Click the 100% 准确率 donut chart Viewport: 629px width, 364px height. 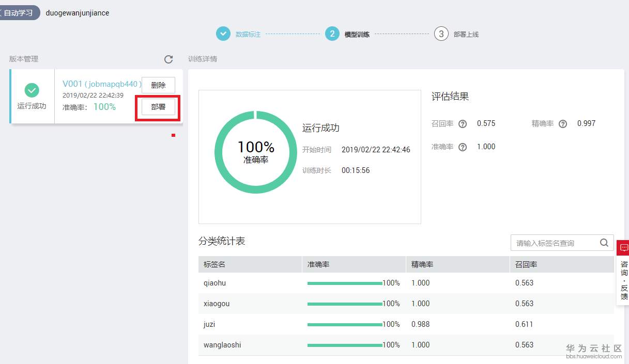[256, 152]
